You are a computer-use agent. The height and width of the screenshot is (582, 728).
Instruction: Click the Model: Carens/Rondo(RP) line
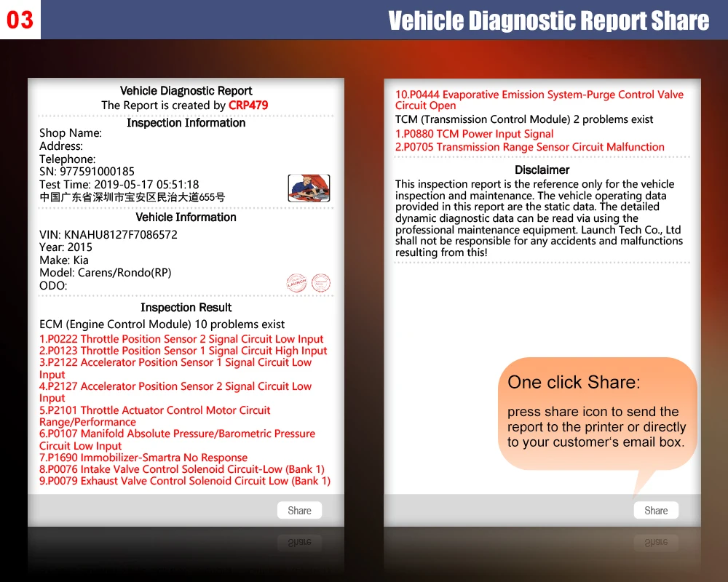coord(106,273)
